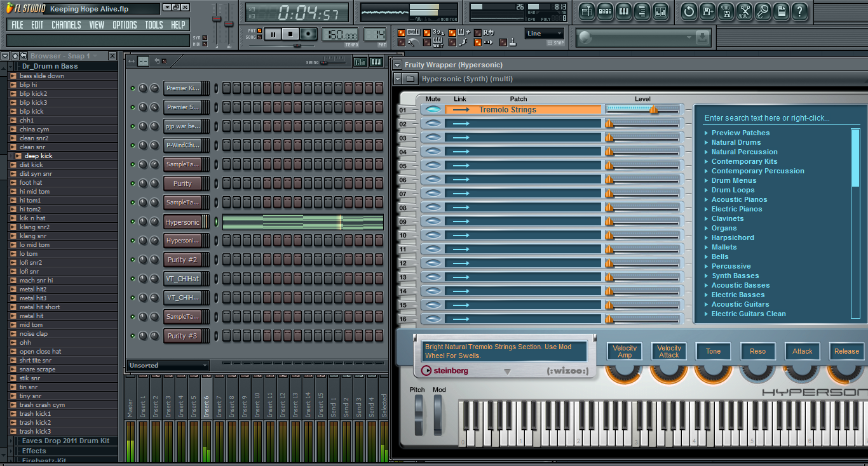The height and width of the screenshot is (466, 868).
Task: Click the tempo 160.000 display
Action: pyautogui.click(x=340, y=35)
